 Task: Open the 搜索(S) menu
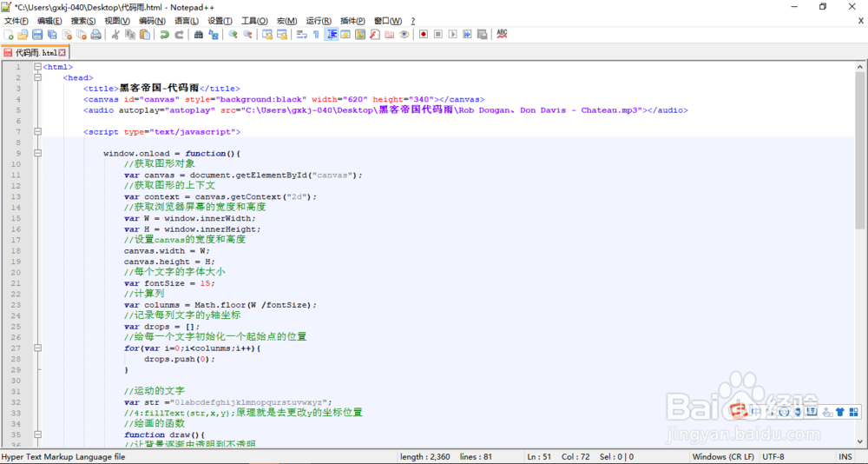tap(83, 21)
